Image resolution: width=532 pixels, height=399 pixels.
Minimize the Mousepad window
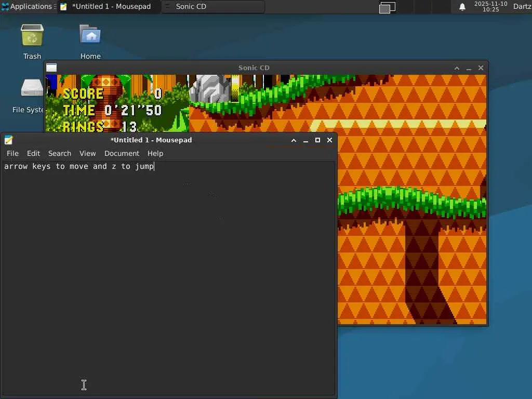[x=305, y=140]
